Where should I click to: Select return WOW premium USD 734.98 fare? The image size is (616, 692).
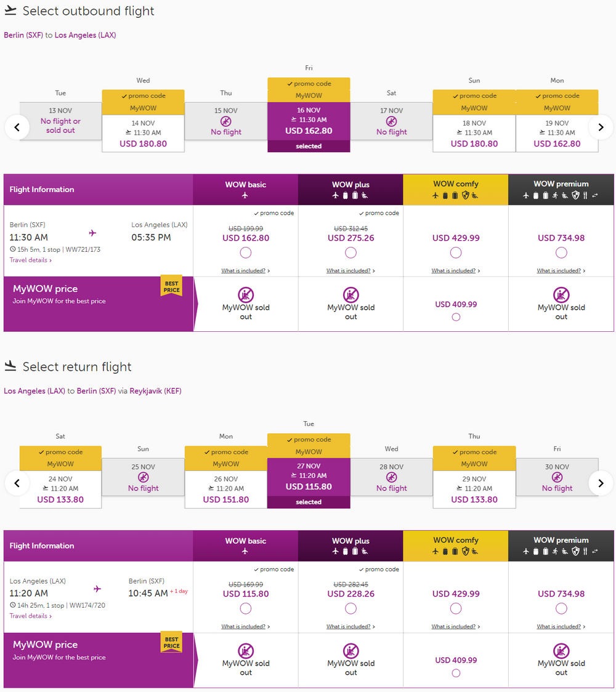click(561, 608)
